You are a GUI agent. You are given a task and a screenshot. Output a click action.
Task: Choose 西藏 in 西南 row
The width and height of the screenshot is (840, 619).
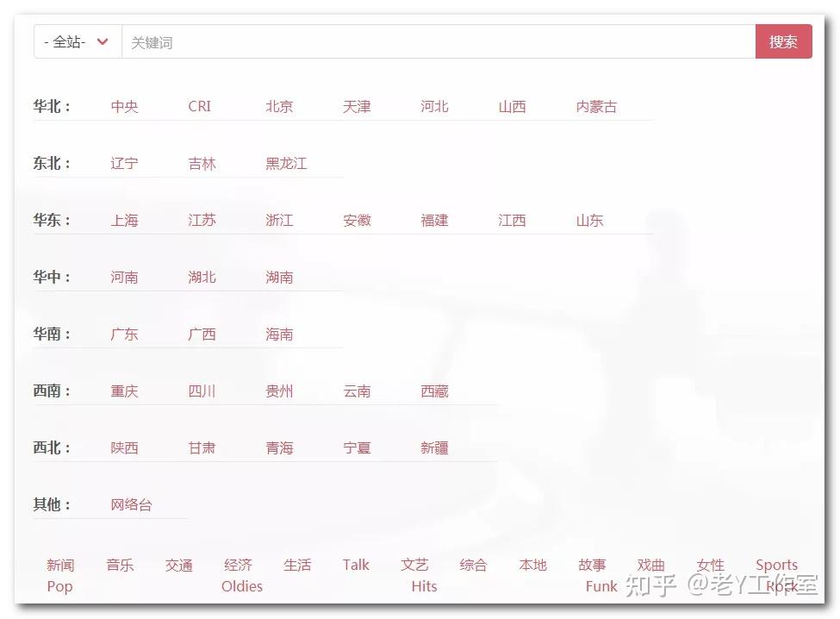[x=434, y=391]
